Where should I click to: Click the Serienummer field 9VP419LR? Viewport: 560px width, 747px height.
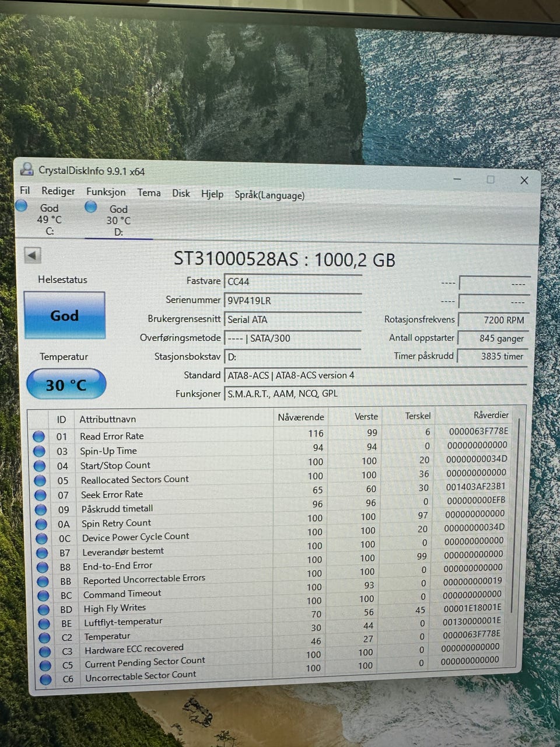tap(293, 301)
